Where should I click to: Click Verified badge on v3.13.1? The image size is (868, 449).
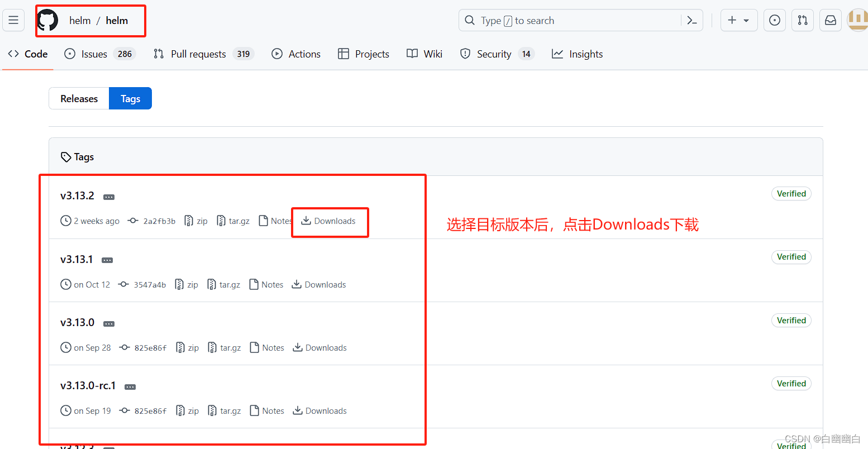coord(791,257)
